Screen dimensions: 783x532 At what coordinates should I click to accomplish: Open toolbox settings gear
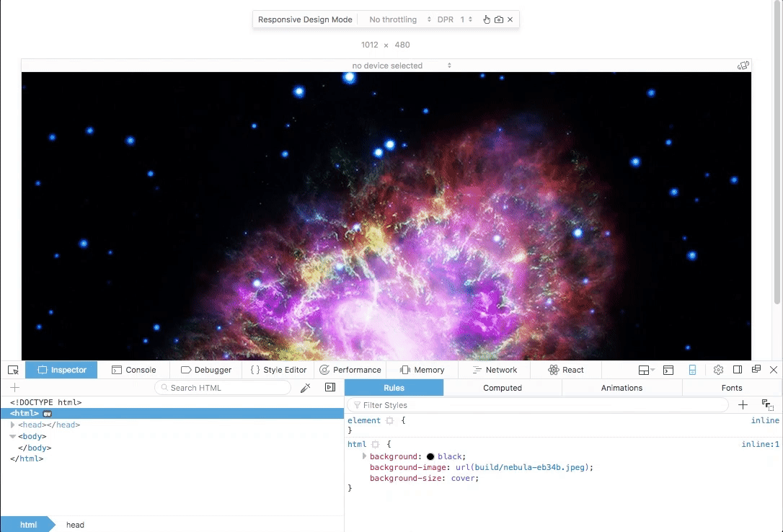(x=718, y=370)
